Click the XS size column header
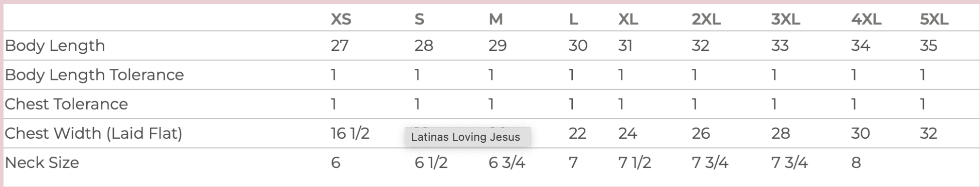980x187 pixels. pyautogui.click(x=341, y=19)
